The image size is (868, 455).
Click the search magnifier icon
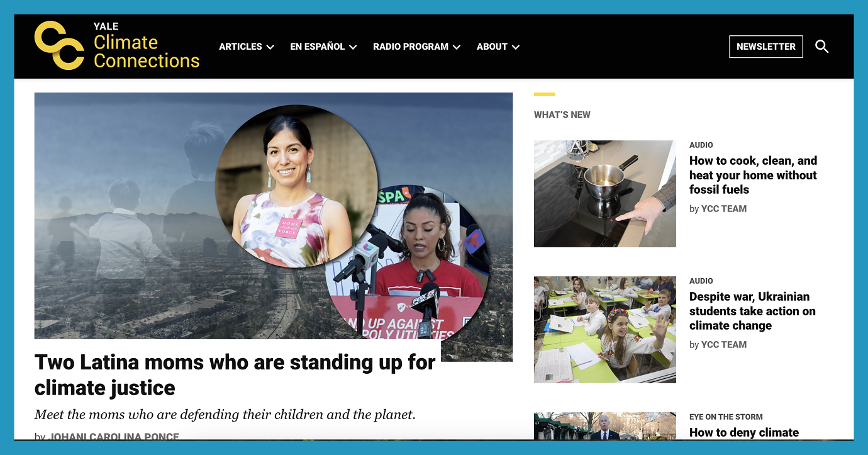(821, 47)
